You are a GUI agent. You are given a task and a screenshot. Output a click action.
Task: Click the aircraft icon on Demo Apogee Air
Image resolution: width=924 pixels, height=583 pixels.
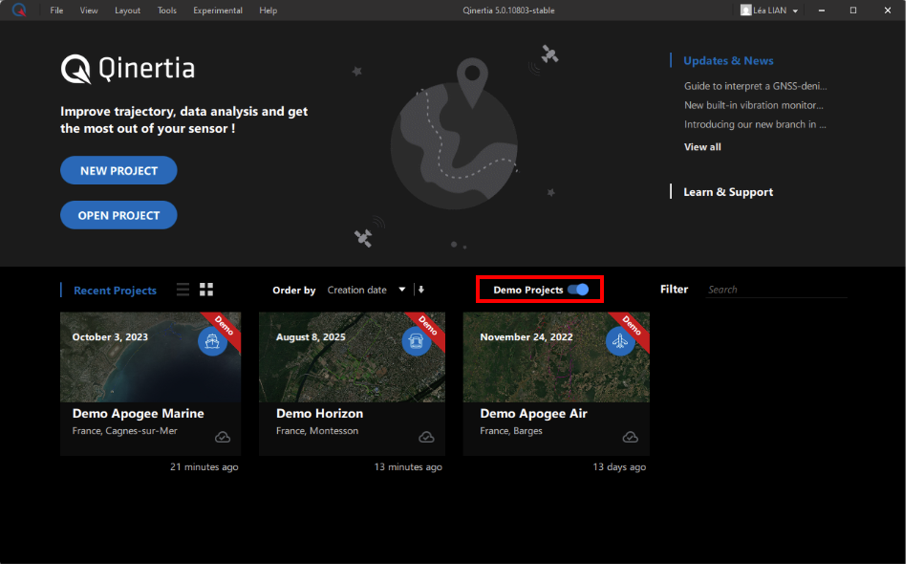tap(620, 342)
